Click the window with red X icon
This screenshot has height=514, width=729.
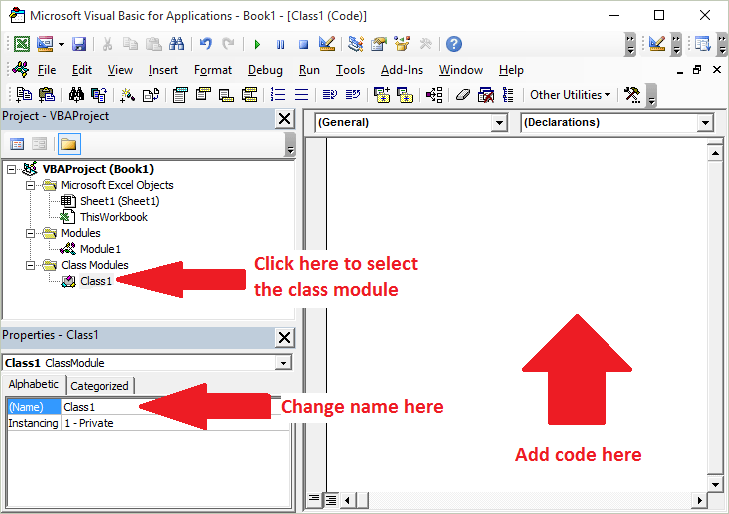[486, 95]
